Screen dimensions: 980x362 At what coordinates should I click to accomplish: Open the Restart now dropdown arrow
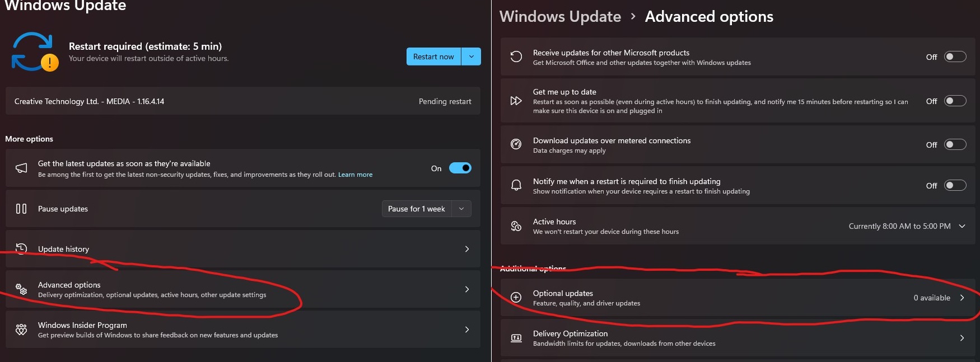pyautogui.click(x=472, y=57)
